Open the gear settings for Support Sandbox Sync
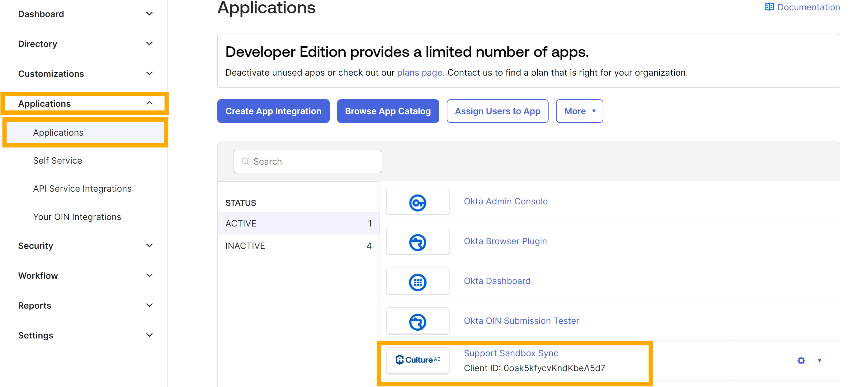868x387 pixels. [x=801, y=360]
